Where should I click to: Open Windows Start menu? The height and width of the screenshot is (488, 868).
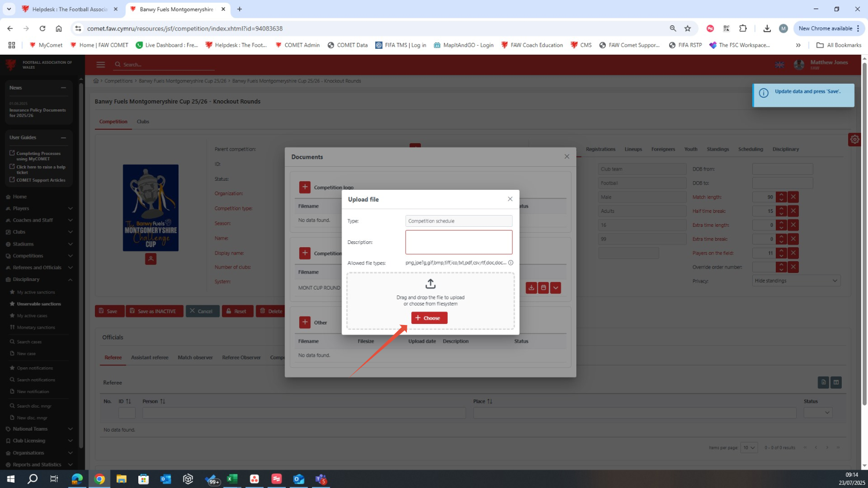point(11,479)
